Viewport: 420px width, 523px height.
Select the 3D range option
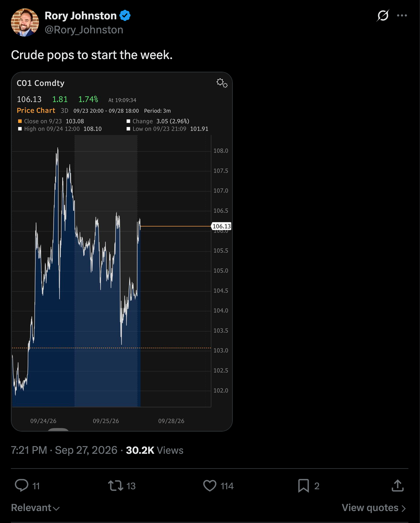click(x=64, y=111)
